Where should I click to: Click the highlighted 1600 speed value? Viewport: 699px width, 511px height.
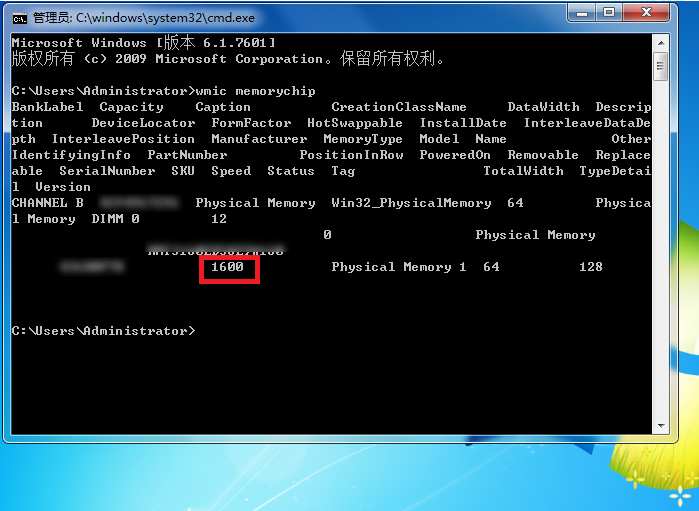(231, 267)
